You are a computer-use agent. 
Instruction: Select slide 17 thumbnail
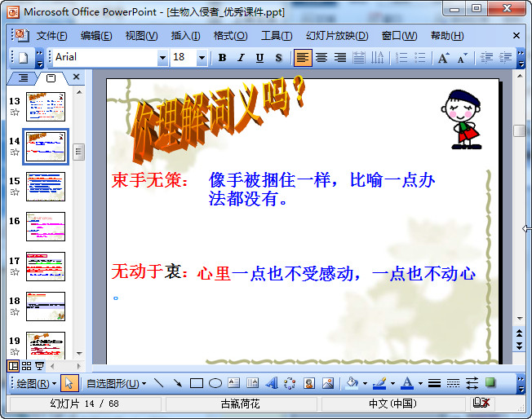[46, 267]
